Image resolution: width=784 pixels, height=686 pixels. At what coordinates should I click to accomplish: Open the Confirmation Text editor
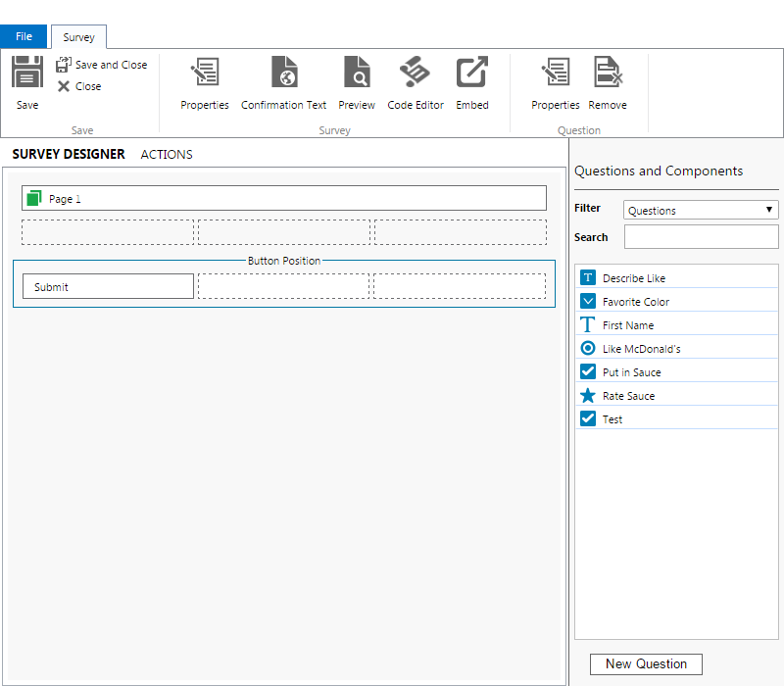pos(284,73)
